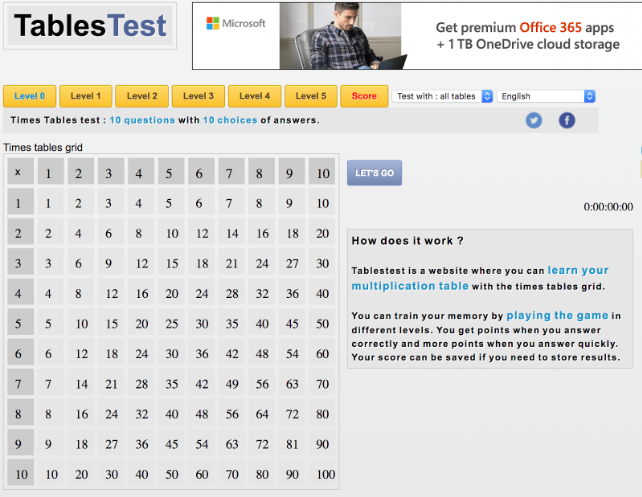Click grid cell 25
The image size is (642, 497).
[x=171, y=322]
